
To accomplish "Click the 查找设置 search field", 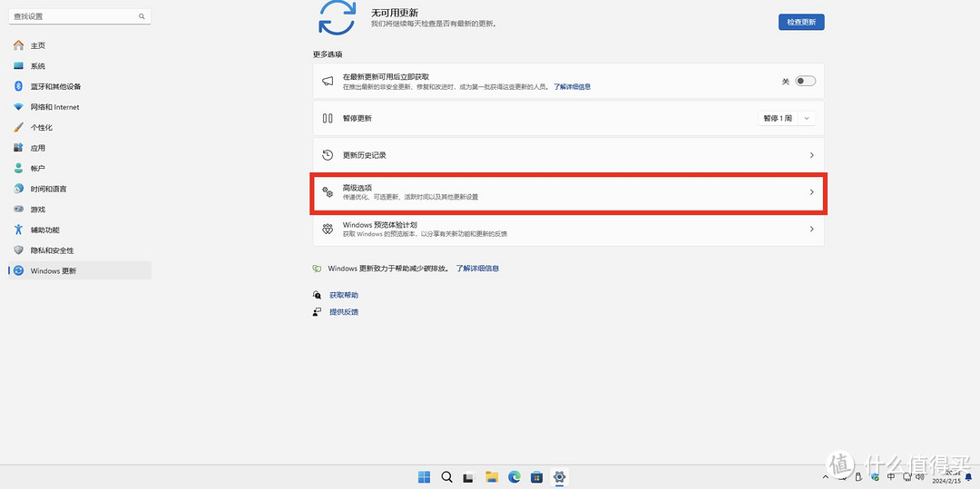I will click(x=79, y=17).
